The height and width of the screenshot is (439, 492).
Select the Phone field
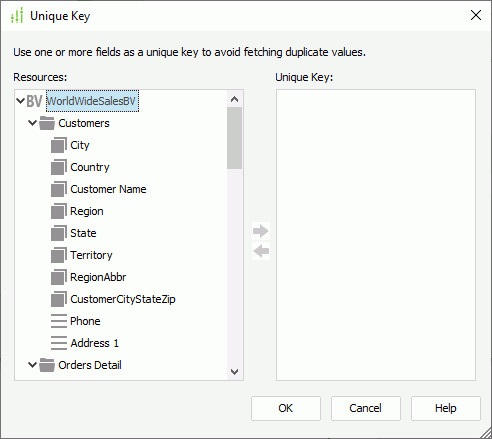click(85, 321)
